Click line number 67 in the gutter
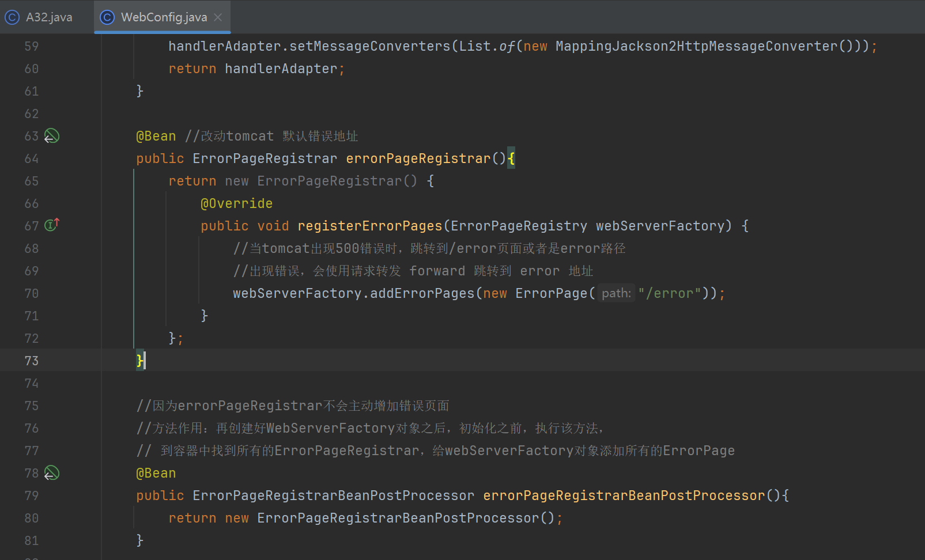 tap(32, 226)
